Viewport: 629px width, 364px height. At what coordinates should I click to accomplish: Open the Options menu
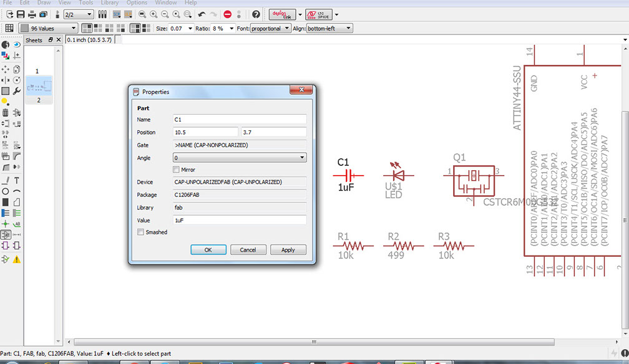click(x=137, y=2)
